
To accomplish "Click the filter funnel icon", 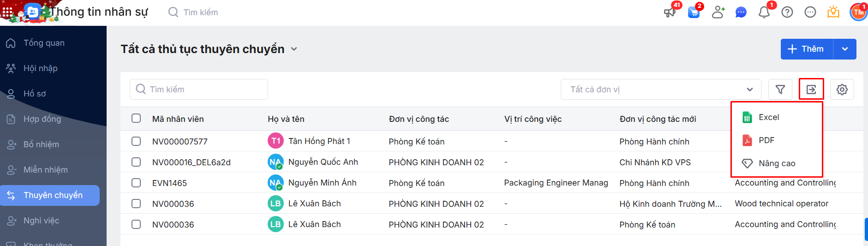I will pos(780,90).
